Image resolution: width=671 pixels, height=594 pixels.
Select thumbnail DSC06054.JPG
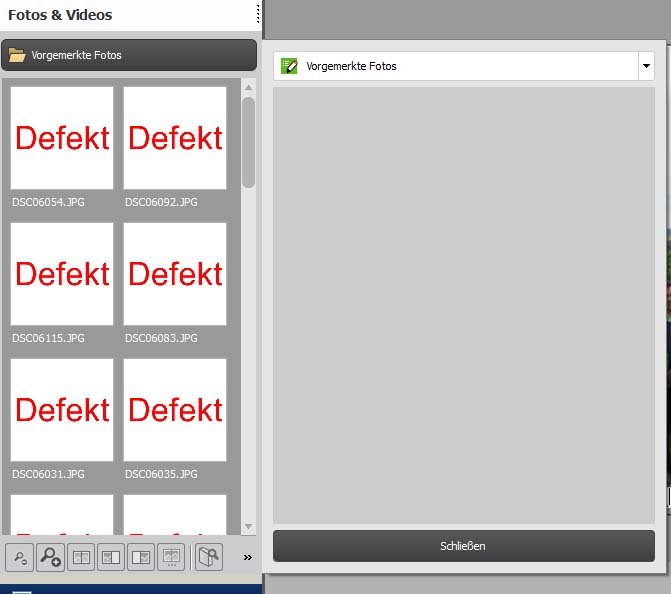coord(62,138)
